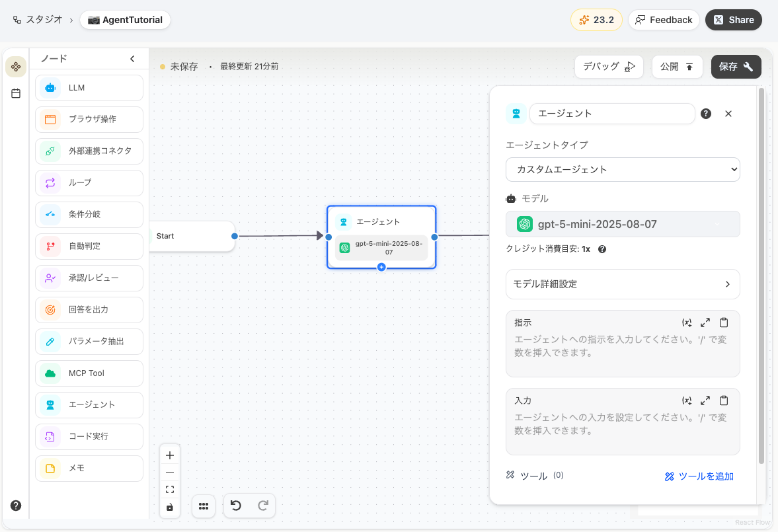This screenshot has width=778, height=532.
Task: Copy the 入力 field content via clipboard icon
Action: (x=724, y=400)
